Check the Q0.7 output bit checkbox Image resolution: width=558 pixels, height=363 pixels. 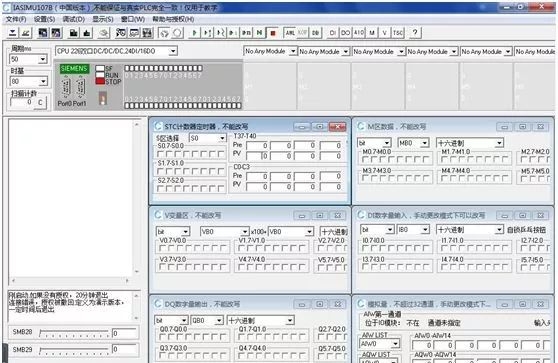coord(163,337)
